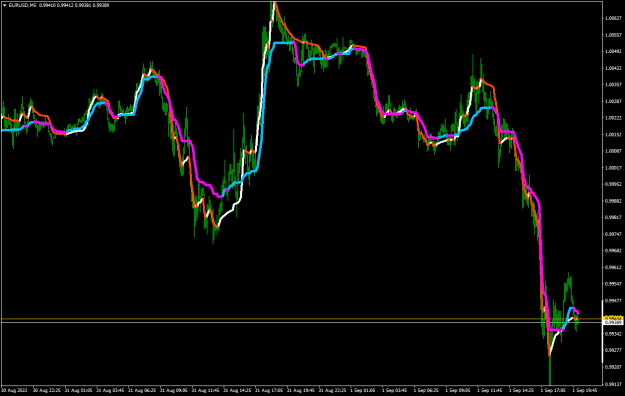Click the 1 Sep 01:05 time label
The width and height of the screenshot is (625, 396).
(x=363, y=390)
